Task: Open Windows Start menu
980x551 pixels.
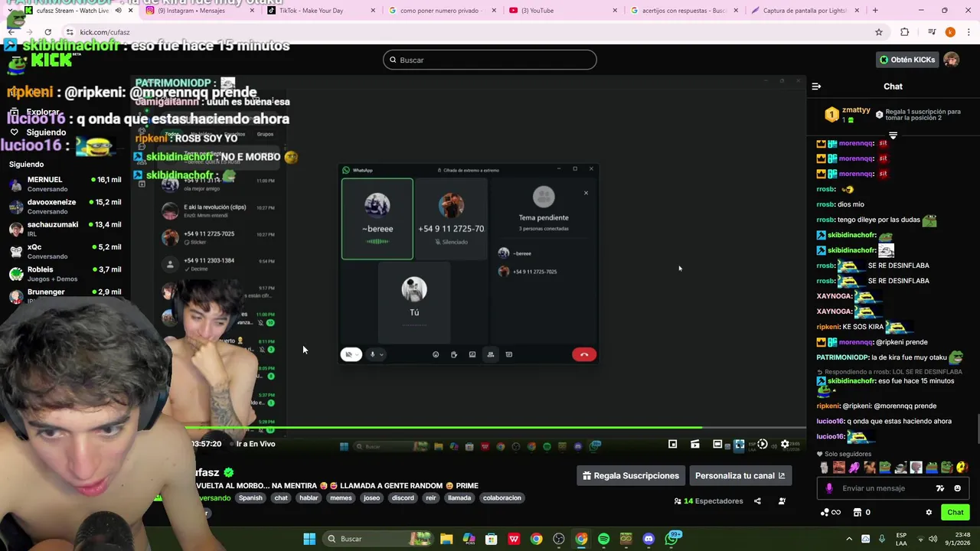Action: (x=309, y=539)
